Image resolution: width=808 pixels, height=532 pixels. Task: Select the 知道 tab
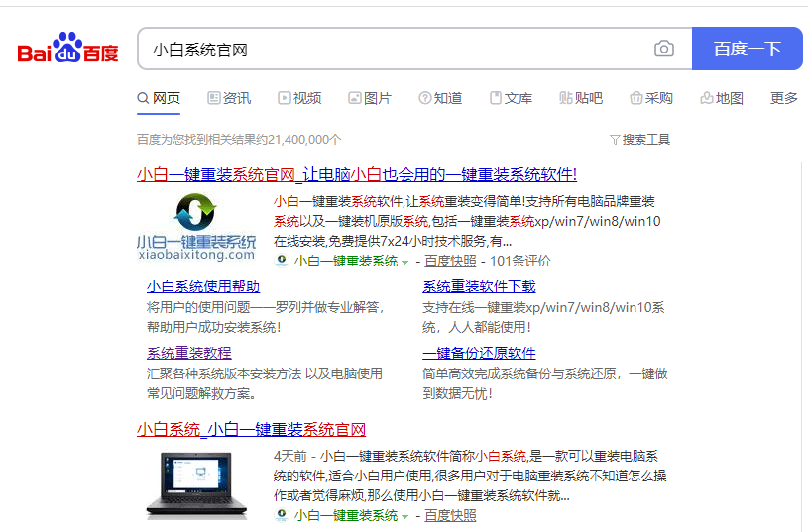[x=440, y=98]
